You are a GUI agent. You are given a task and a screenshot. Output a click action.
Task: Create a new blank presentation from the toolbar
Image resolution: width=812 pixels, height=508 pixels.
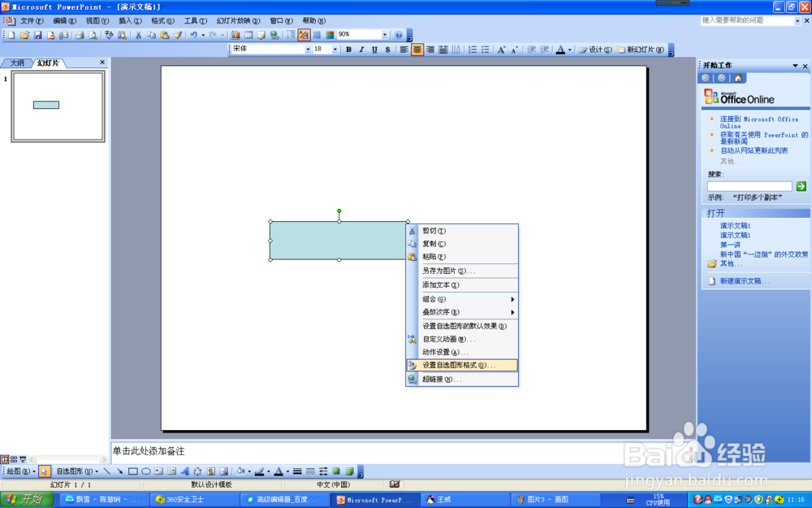tap(11, 35)
